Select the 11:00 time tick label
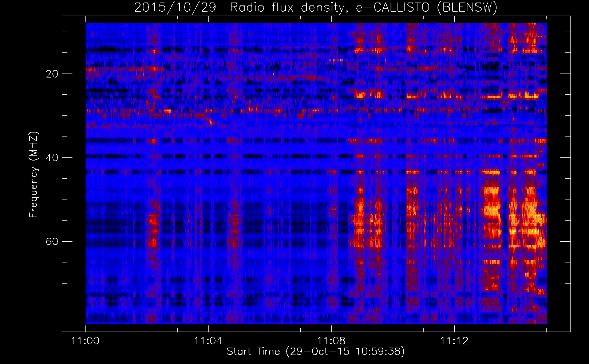Viewport: 589px width, 364px height. tap(86, 341)
